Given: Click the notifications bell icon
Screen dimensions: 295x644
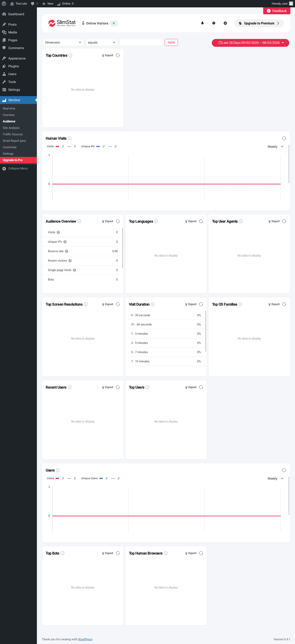Looking at the screenshot, I should [x=203, y=23].
